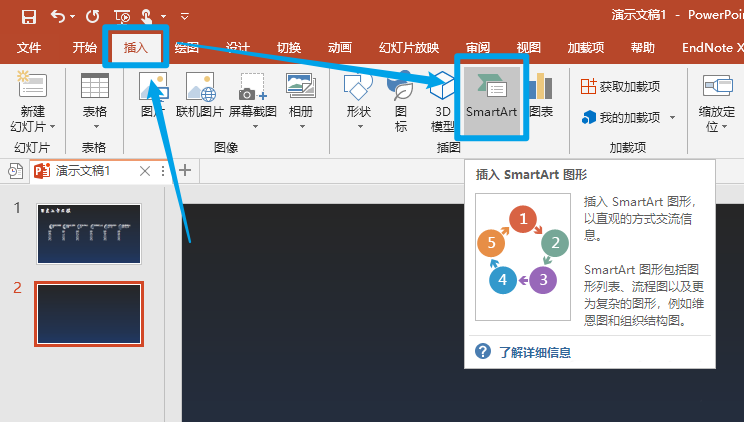Open the 加载项 tab

586,48
